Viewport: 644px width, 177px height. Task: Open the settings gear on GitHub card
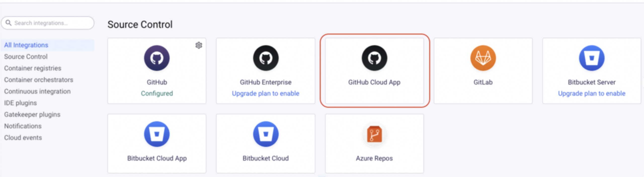199,45
